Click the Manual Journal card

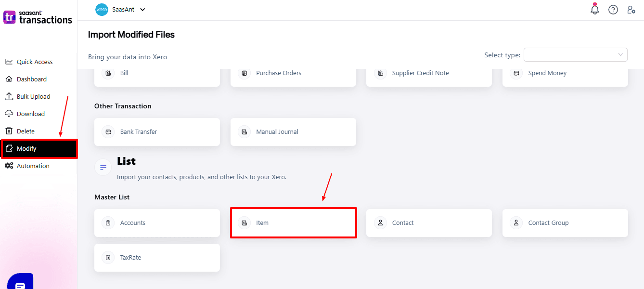coord(293,132)
